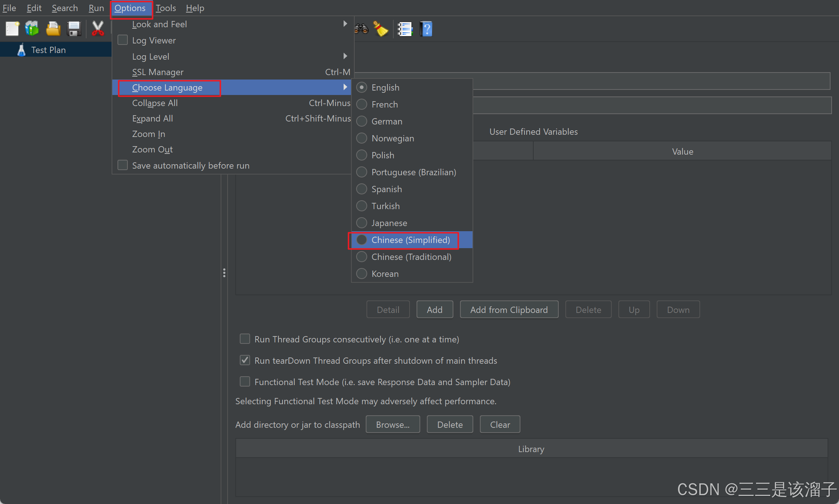Click the Save floppy disk icon

(74, 29)
